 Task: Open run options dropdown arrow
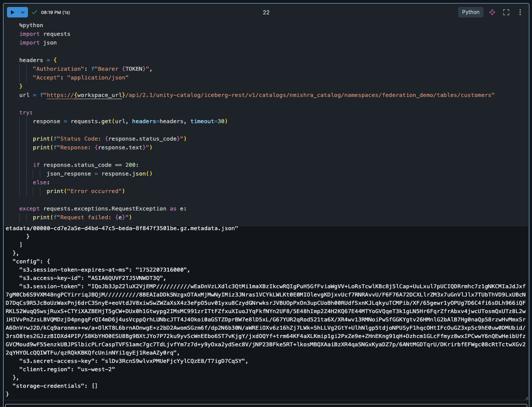click(x=23, y=12)
